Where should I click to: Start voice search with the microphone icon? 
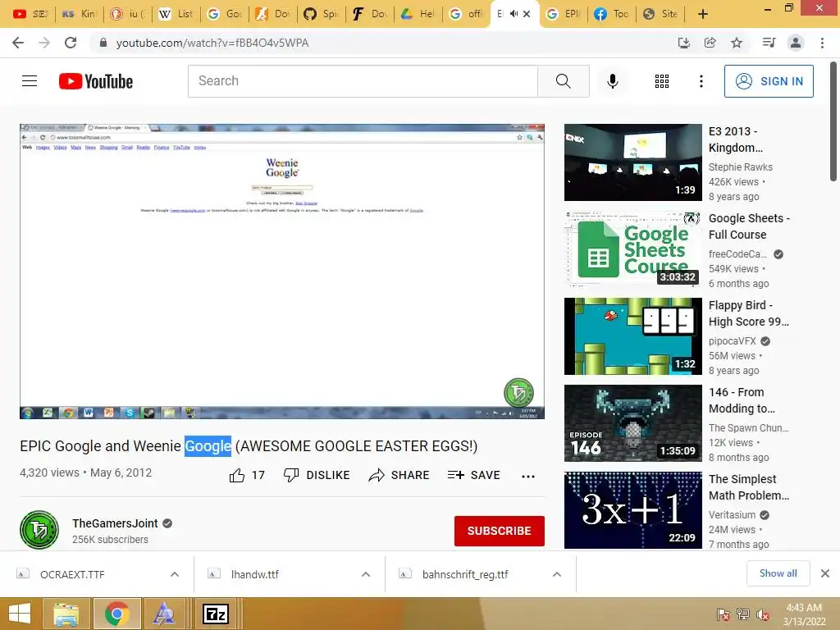click(x=612, y=81)
